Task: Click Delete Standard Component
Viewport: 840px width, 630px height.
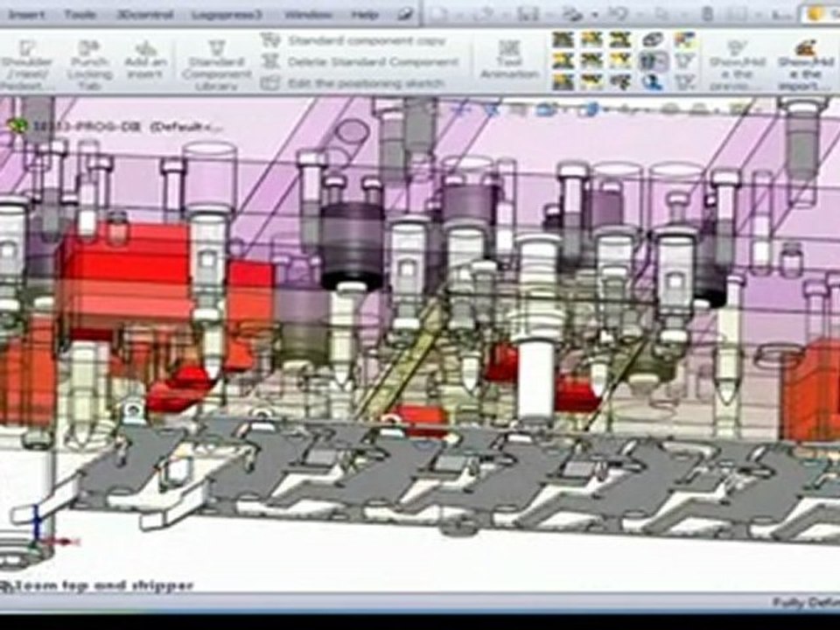Action: (361, 61)
